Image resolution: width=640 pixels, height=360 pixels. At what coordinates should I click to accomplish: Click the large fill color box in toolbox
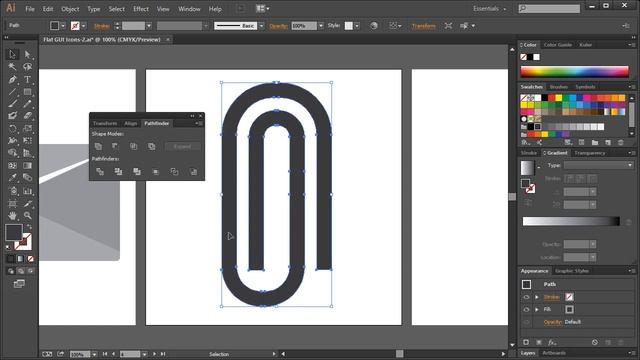coord(13,232)
